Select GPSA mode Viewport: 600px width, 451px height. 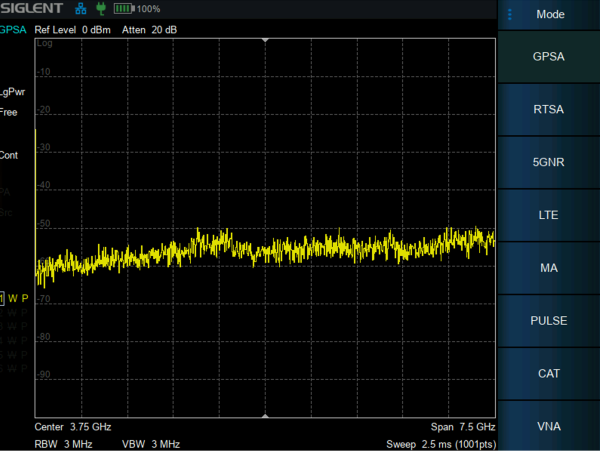(x=549, y=57)
